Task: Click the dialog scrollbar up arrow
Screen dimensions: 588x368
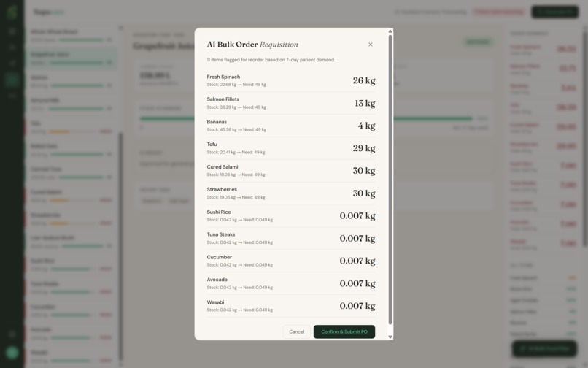Action: pyautogui.click(x=390, y=31)
